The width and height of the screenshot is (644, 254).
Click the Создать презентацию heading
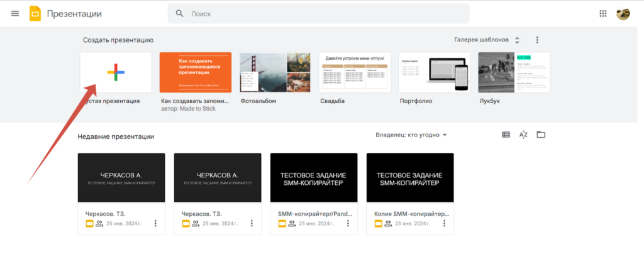[x=118, y=40]
